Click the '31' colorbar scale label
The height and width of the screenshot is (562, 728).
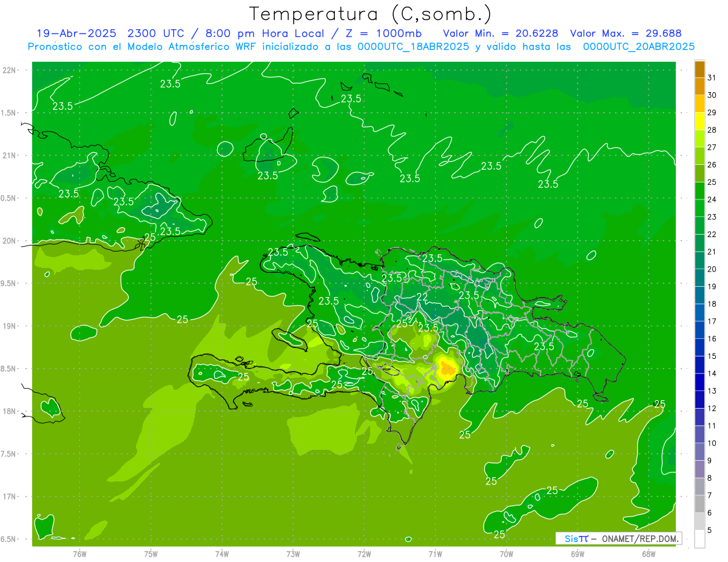tap(712, 78)
